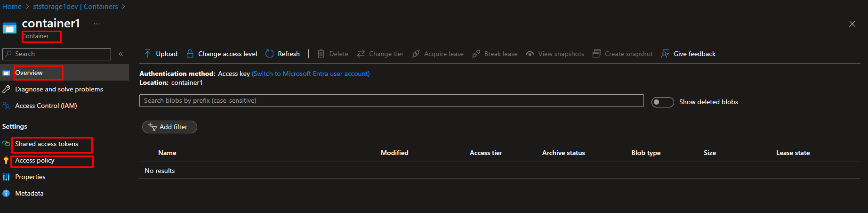Sort blobs by the Modified column header
The image size is (868, 213).
(x=394, y=153)
